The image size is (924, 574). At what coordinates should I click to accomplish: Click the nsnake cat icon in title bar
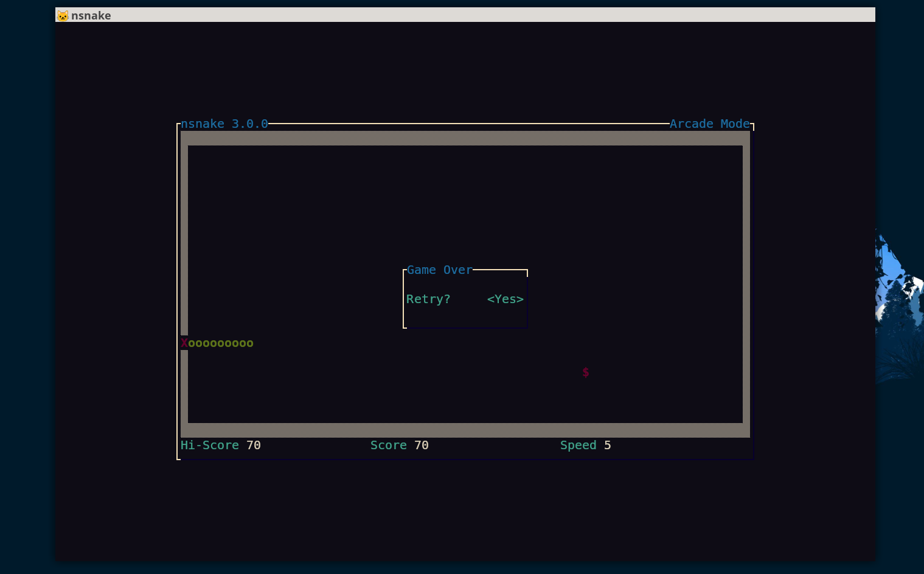pos(63,15)
